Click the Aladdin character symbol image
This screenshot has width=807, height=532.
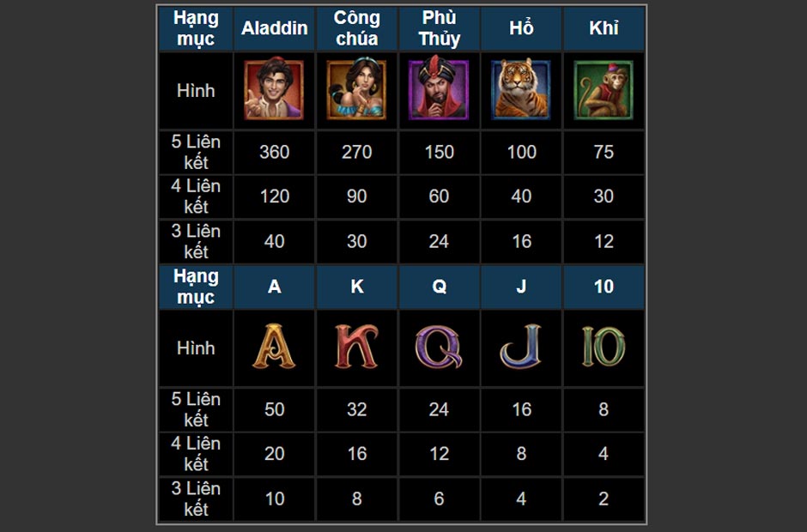click(x=274, y=90)
